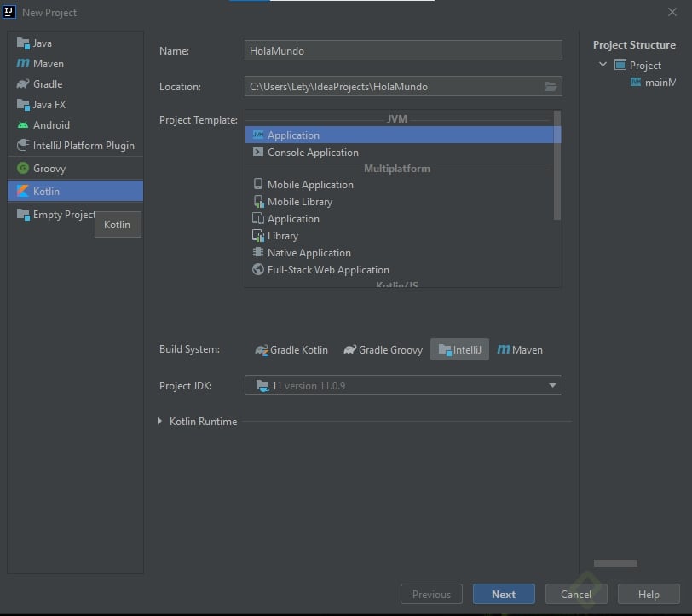Click the template list vertical scrollbar
The width and height of the screenshot is (692, 616).
(x=557, y=165)
